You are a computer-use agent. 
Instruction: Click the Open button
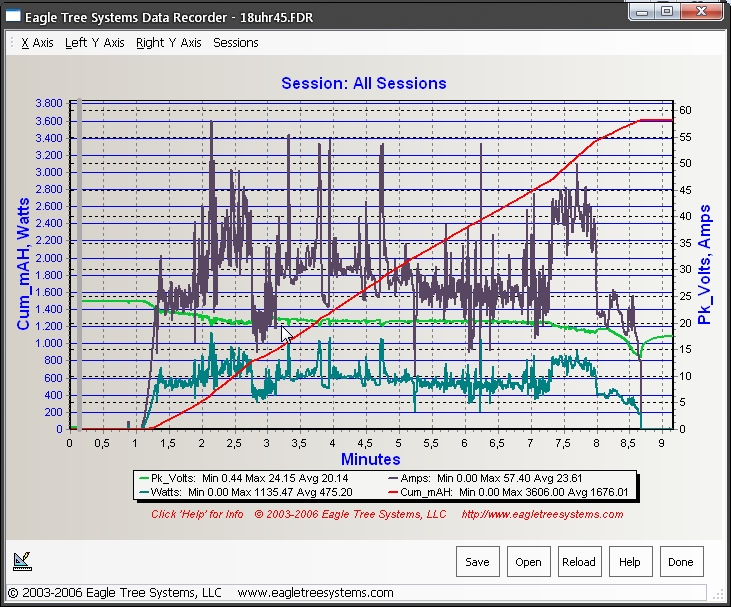(x=528, y=561)
